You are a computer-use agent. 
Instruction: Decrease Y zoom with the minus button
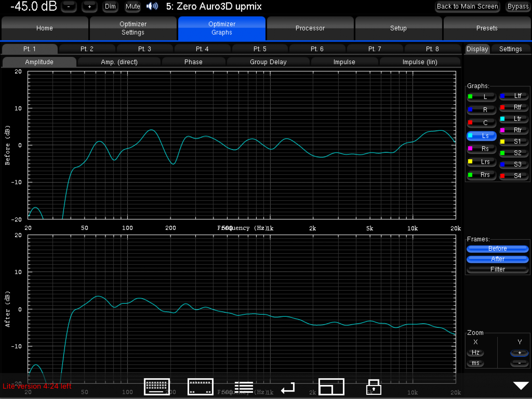(519, 363)
